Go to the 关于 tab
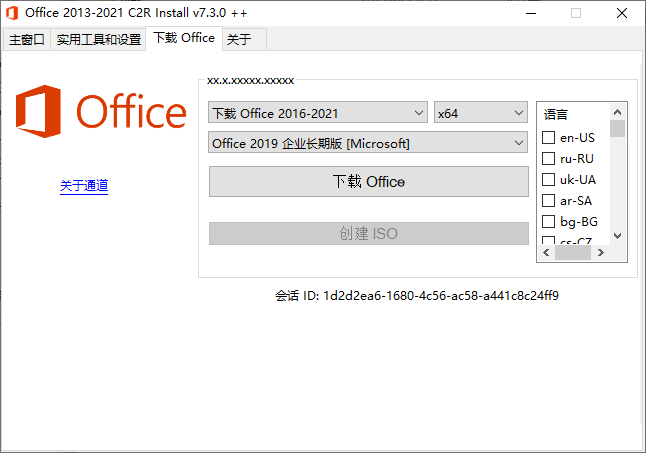 (x=239, y=40)
